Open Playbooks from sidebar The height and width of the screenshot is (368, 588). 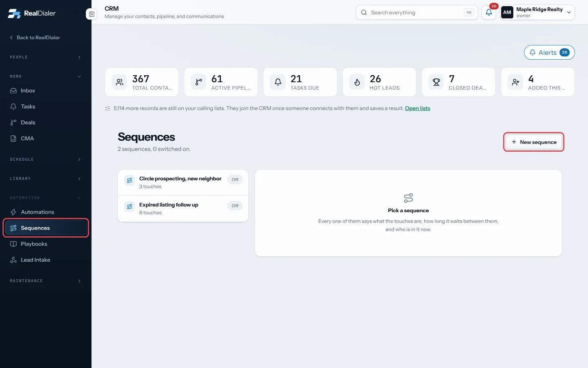46,244
